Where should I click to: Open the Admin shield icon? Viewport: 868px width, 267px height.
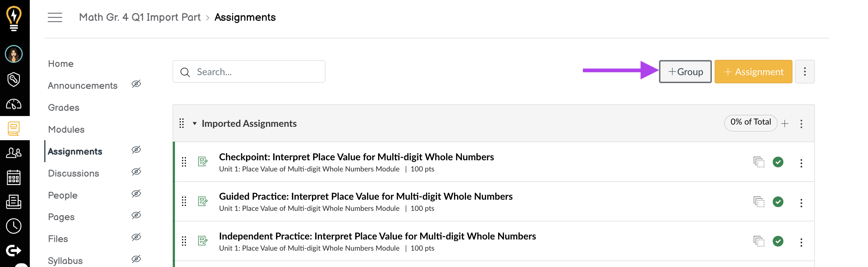[14, 79]
